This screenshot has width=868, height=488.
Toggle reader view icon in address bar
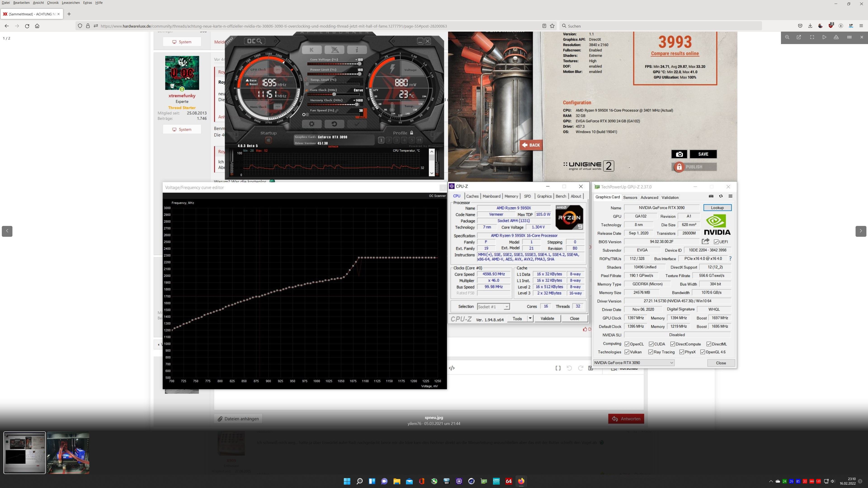pos(544,26)
